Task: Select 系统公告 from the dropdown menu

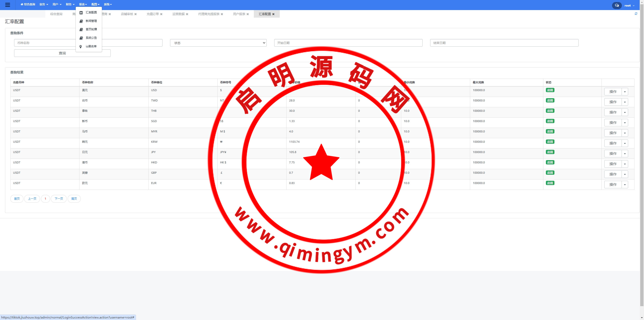Action: click(x=91, y=38)
